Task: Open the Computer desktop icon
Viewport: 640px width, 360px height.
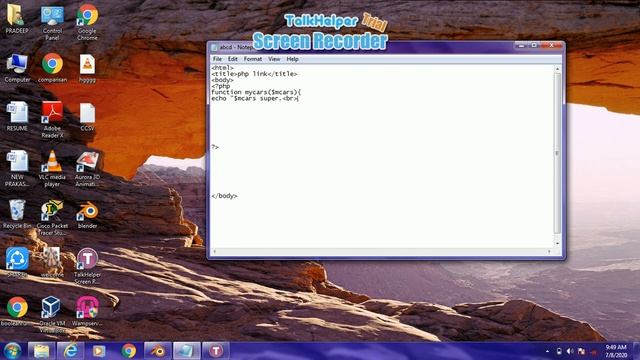Action: pos(17,68)
